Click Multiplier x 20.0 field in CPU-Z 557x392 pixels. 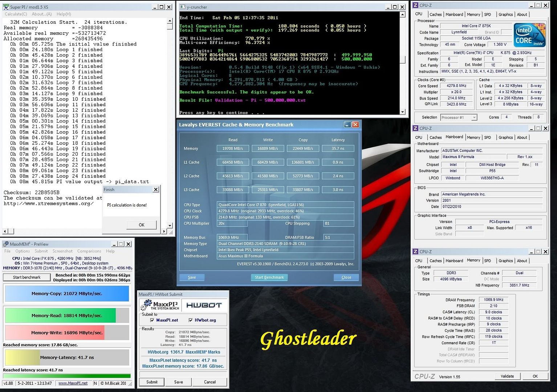[456, 92]
